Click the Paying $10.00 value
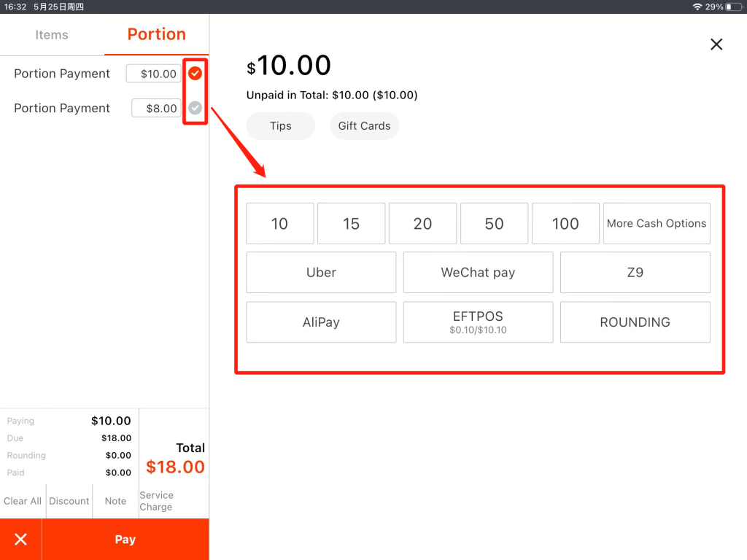The width and height of the screenshot is (747, 560). coord(111,421)
